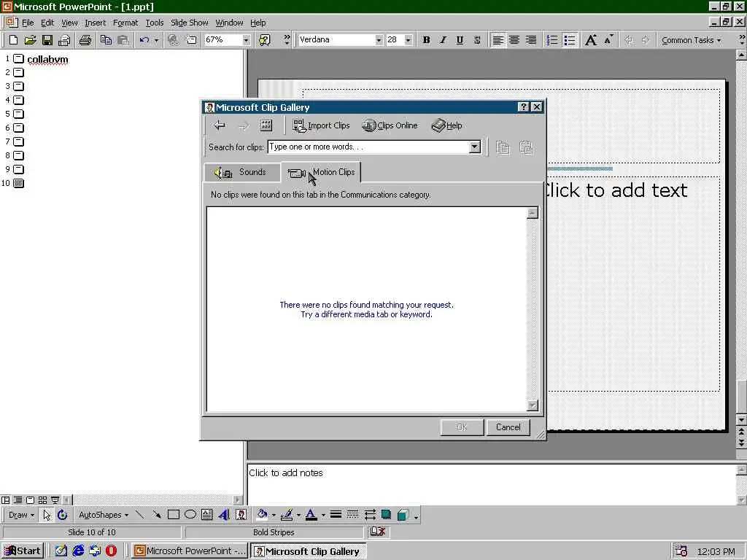747x560 pixels.
Task: Click Import Clips button
Action: [x=321, y=125]
